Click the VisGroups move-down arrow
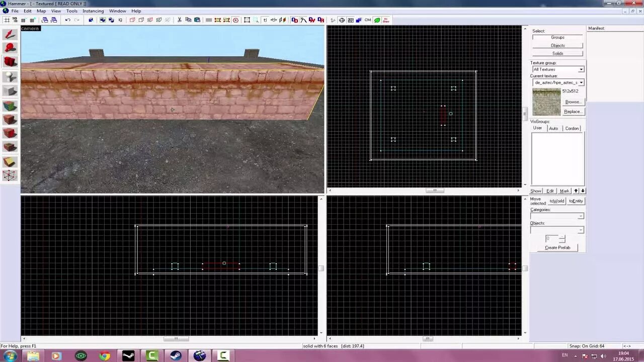 coord(583,191)
